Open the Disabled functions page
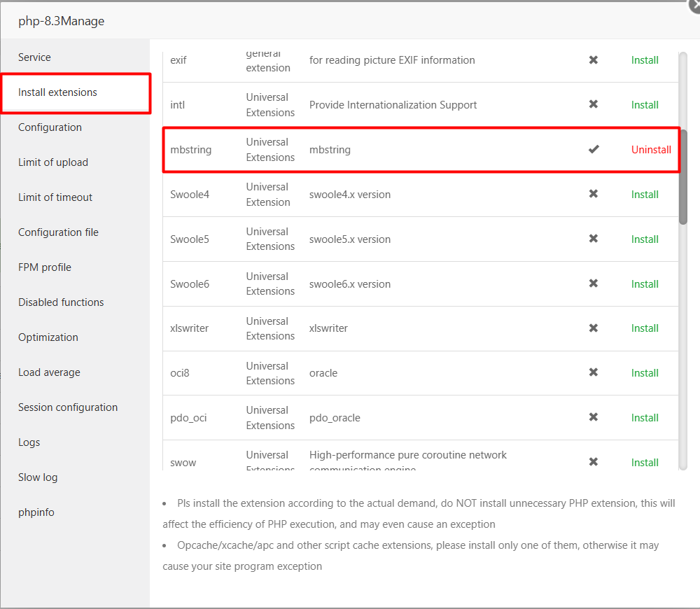Screen dimensions: 700x609 pyautogui.click(x=61, y=302)
